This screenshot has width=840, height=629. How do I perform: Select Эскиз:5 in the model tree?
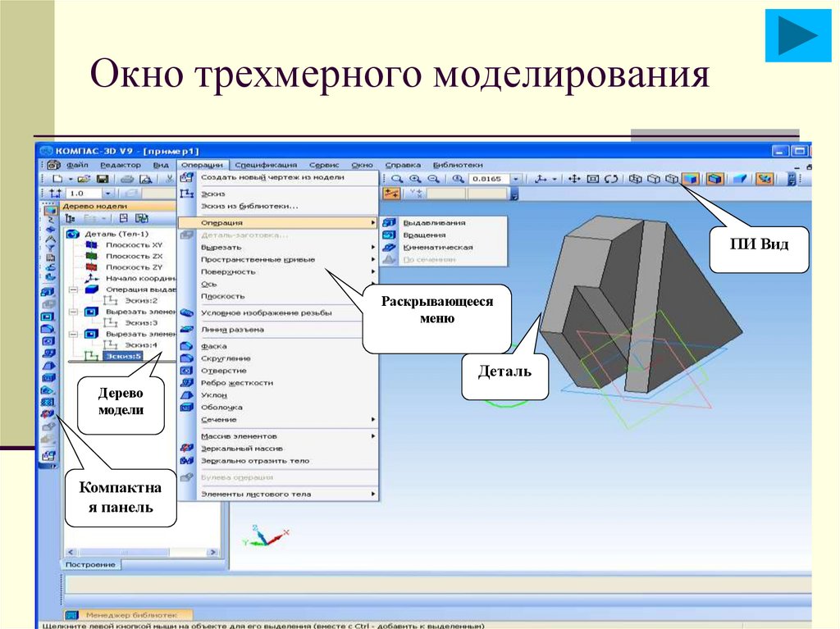122,356
